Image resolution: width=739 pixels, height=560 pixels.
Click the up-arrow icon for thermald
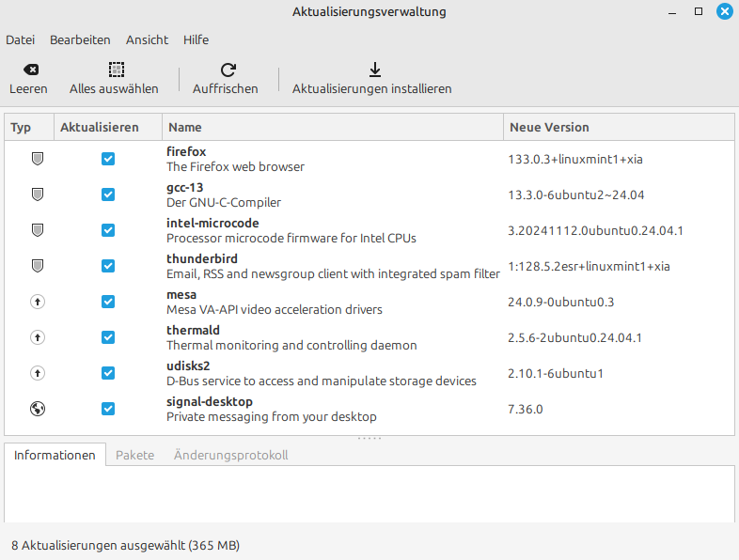pyautogui.click(x=38, y=337)
